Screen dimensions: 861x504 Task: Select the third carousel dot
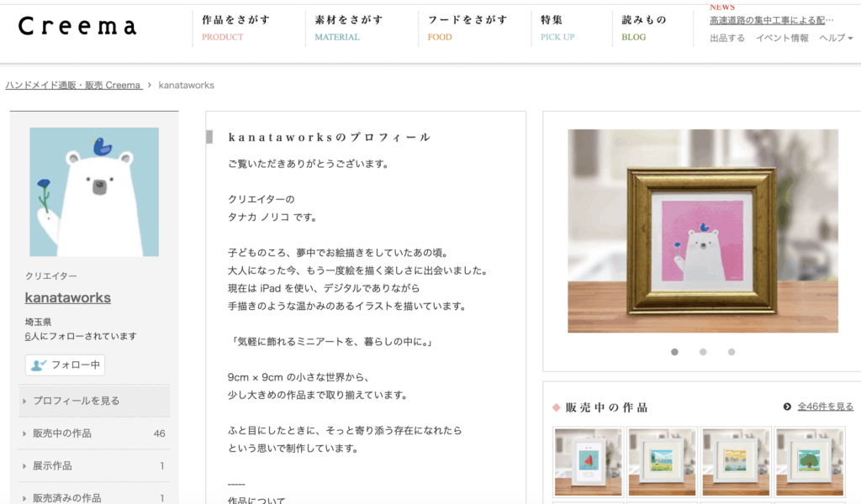click(x=732, y=352)
